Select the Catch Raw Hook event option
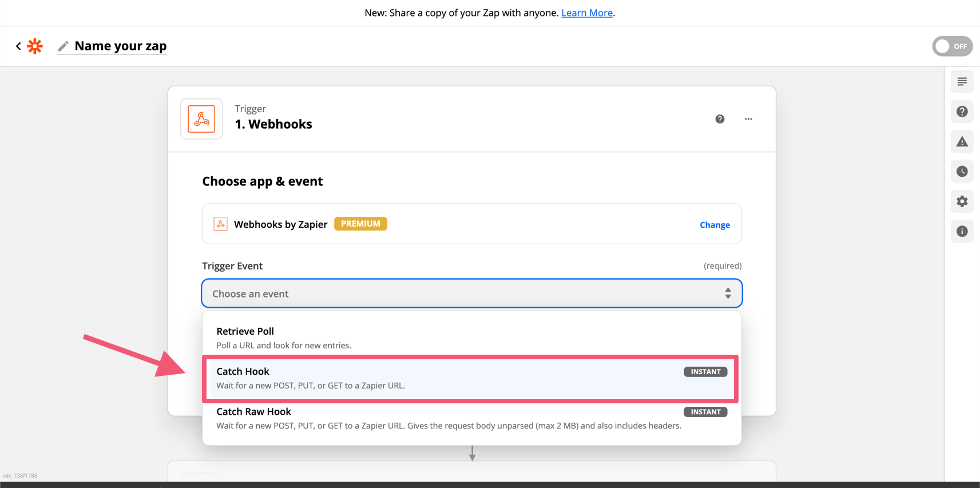Viewport: 980px width, 488px height. point(472,418)
